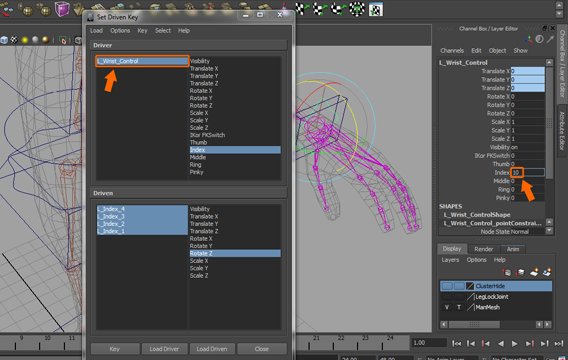Toggle visibility box of LegLockJoint layer
The width and height of the screenshot is (568, 360).
[x=447, y=297]
